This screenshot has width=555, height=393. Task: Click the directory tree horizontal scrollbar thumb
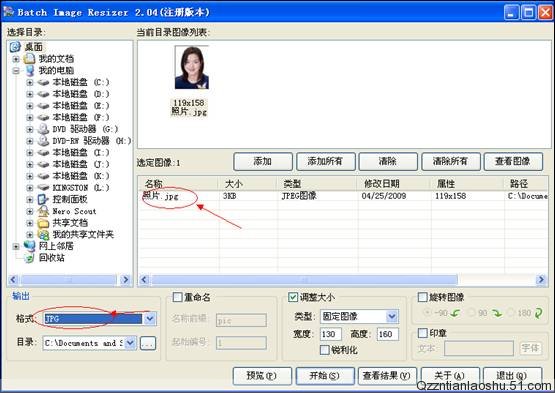click(69, 280)
